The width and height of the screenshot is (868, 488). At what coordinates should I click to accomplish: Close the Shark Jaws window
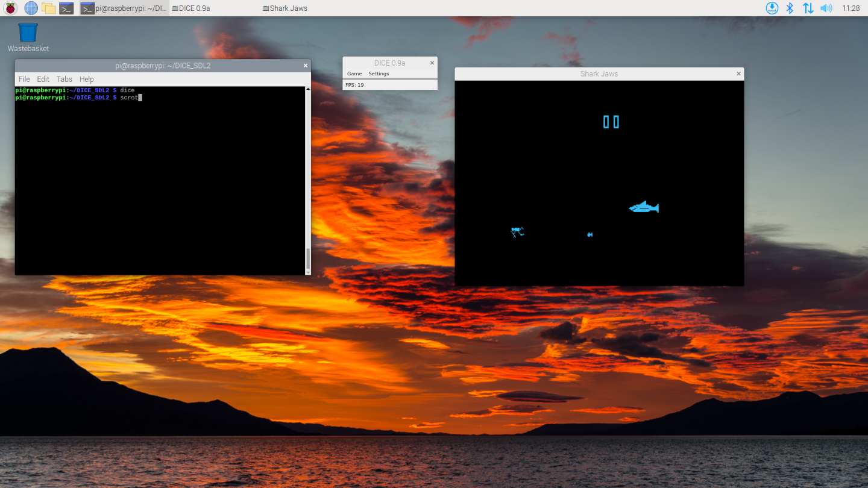click(x=738, y=74)
